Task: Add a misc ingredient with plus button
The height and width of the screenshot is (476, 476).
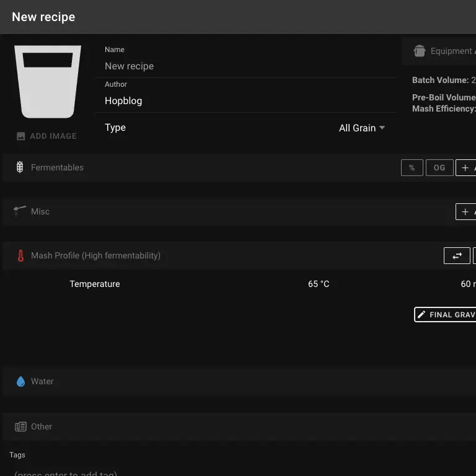Action: tap(466, 212)
